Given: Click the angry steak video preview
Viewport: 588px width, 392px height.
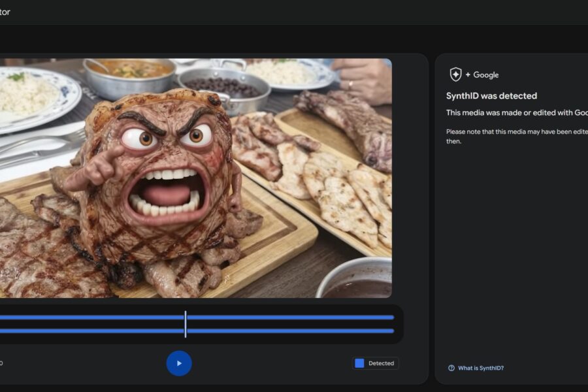Looking at the screenshot, I should coord(196,178).
